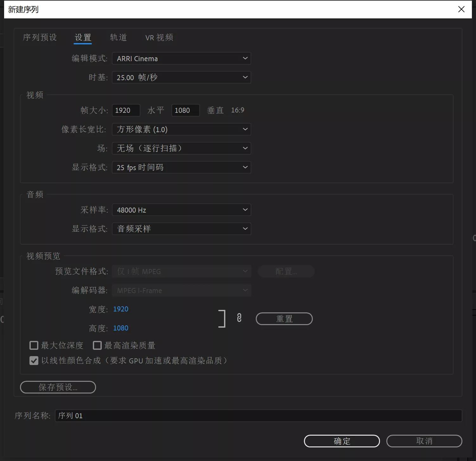点击取消按钮关闭对话框
The image size is (476, 461).
tap(424, 441)
